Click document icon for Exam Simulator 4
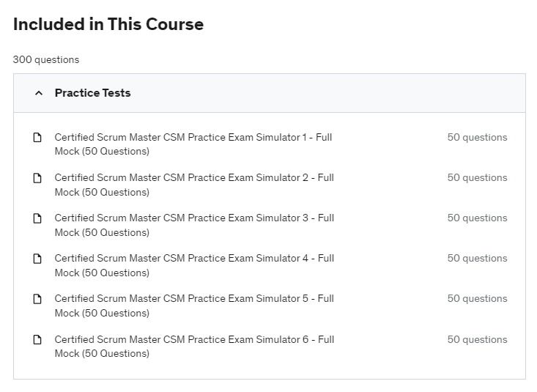This screenshot has width=537, height=392. pyautogui.click(x=37, y=259)
